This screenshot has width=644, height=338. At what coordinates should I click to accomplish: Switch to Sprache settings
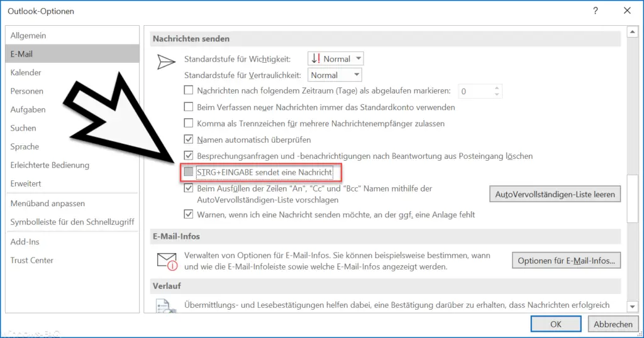[72, 146]
